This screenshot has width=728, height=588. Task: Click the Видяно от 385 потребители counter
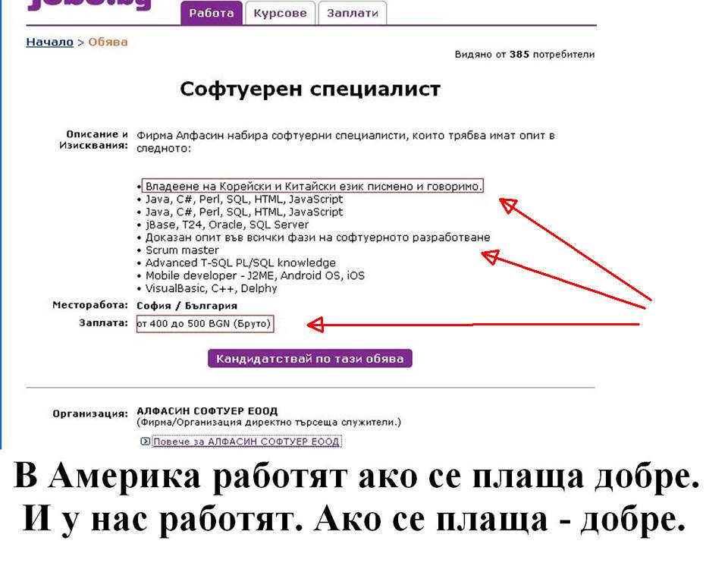(x=524, y=55)
